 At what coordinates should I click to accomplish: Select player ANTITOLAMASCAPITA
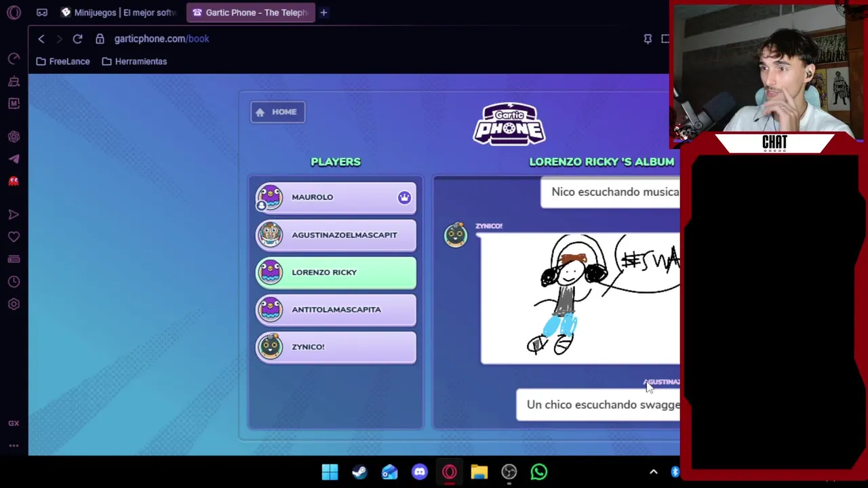coord(336,310)
